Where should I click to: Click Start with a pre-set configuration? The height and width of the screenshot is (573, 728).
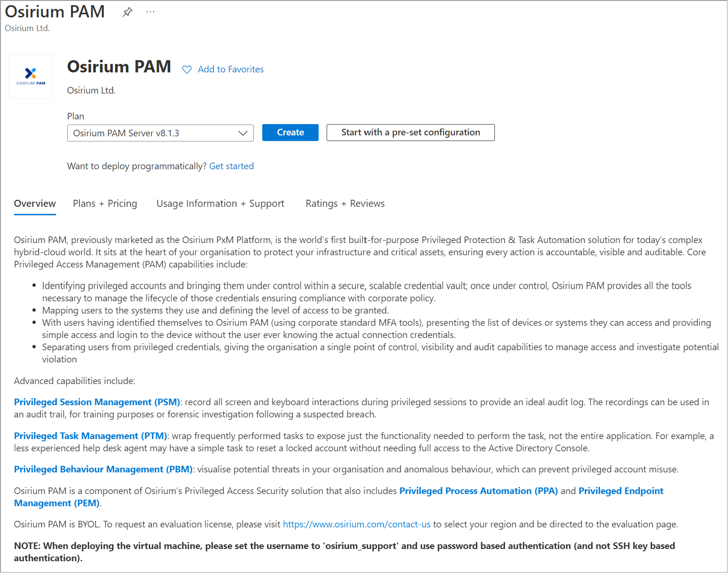tap(410, 133)
